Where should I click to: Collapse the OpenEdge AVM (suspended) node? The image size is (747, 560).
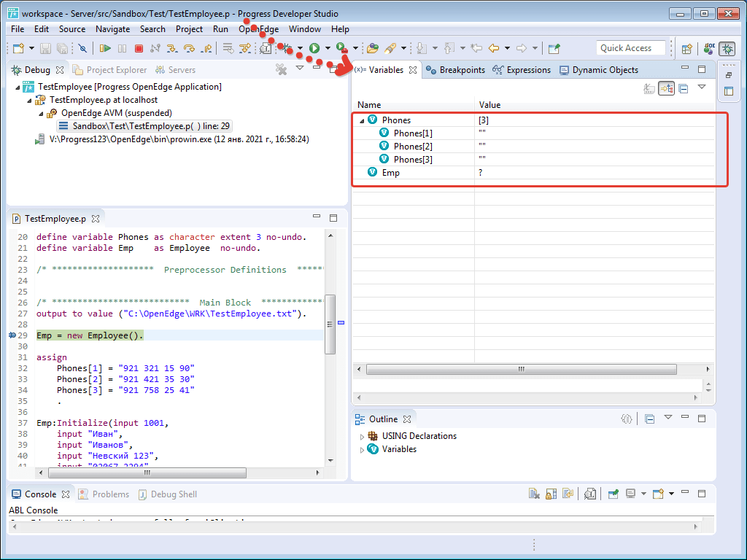41,114
